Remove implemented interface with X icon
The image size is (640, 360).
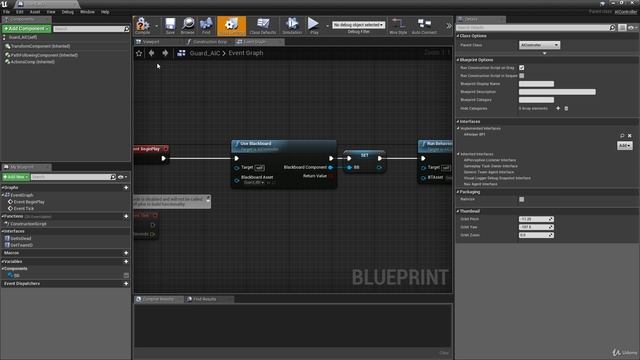(x=629, y=136)
